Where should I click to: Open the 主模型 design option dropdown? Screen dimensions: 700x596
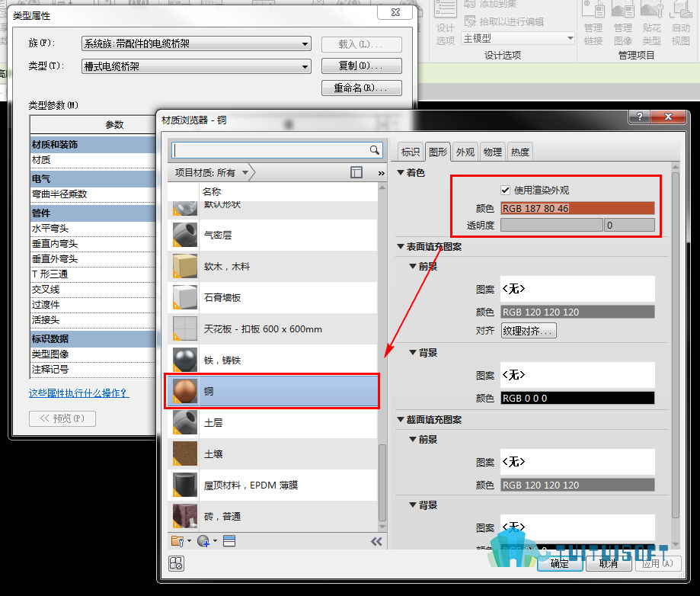pos(518,38)
